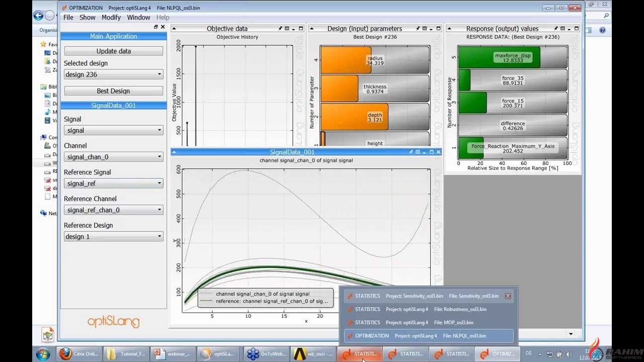
Task: Collapse arrow at left of SignalData_001 plot title
Action: coord(174,152)
